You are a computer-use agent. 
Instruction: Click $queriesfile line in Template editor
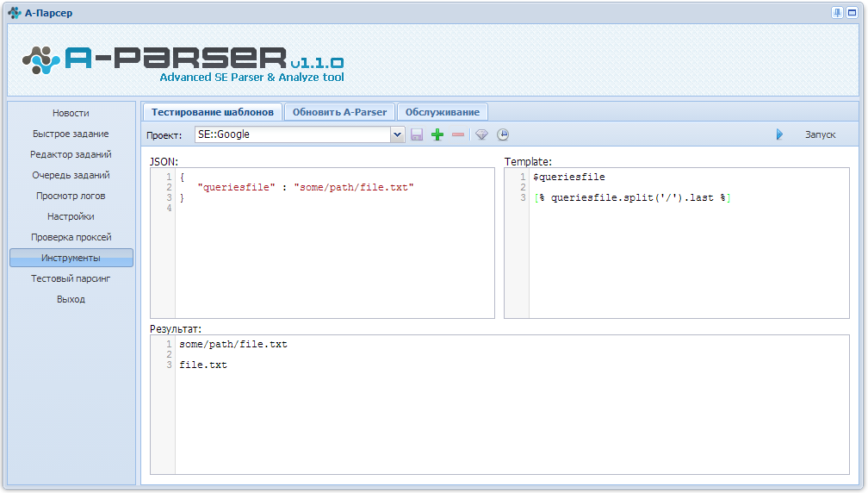(x=569, y=177)
